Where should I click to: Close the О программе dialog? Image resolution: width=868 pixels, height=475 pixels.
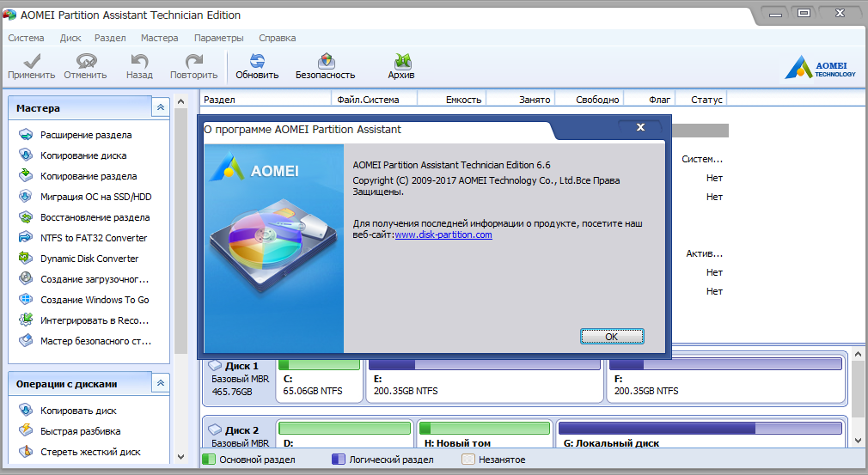[x=640, y=127]
